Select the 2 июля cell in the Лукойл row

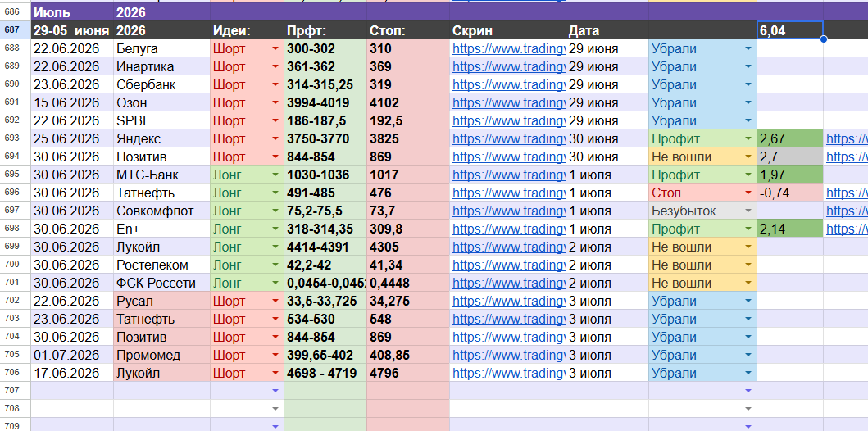coord(607,247)
